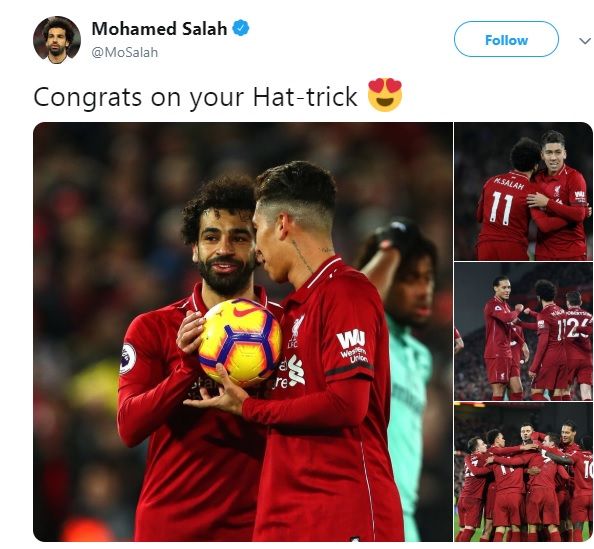Open the large photo with the match ball
The height and width of the screenshot is (549, 594).
click(x=243, y=332)
